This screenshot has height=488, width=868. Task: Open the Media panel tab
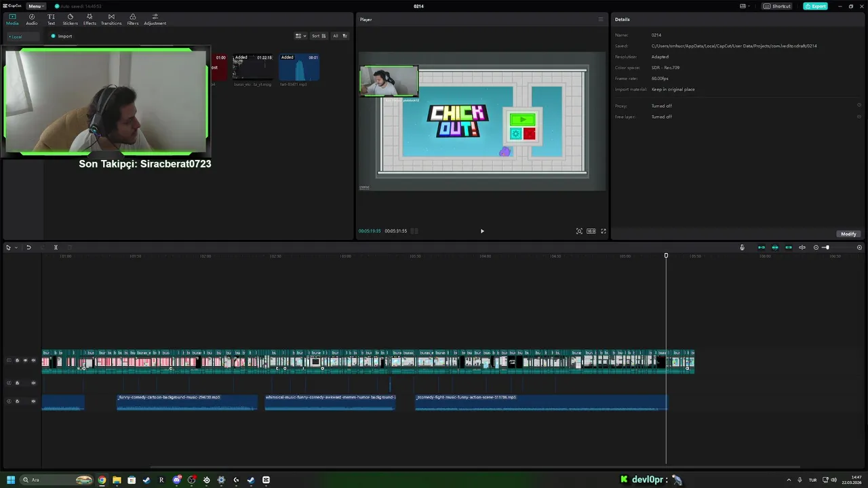12,19
